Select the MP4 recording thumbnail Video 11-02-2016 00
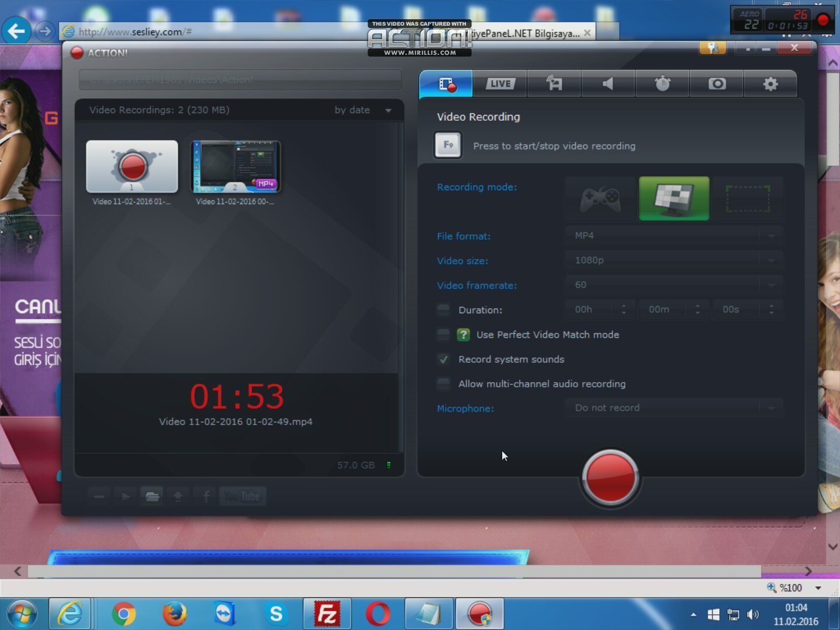This screenshot has width=840, height=630. 236,166
